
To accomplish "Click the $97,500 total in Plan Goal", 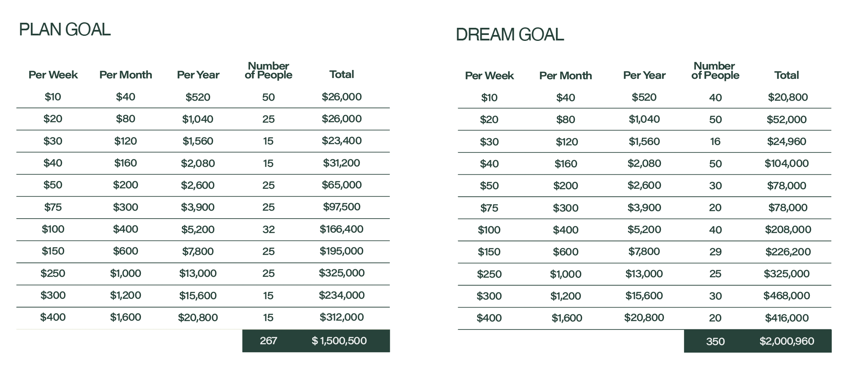I will 342,207.
